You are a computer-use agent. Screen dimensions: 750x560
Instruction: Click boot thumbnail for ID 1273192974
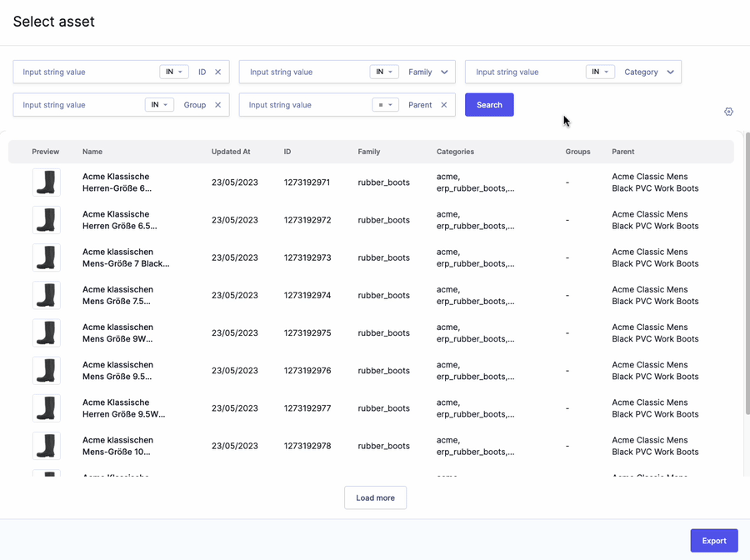[x=47, y=296]
